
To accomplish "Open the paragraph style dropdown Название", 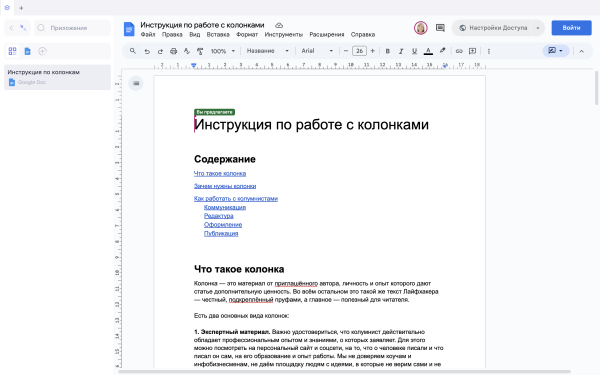I will [x=267, y=51].
